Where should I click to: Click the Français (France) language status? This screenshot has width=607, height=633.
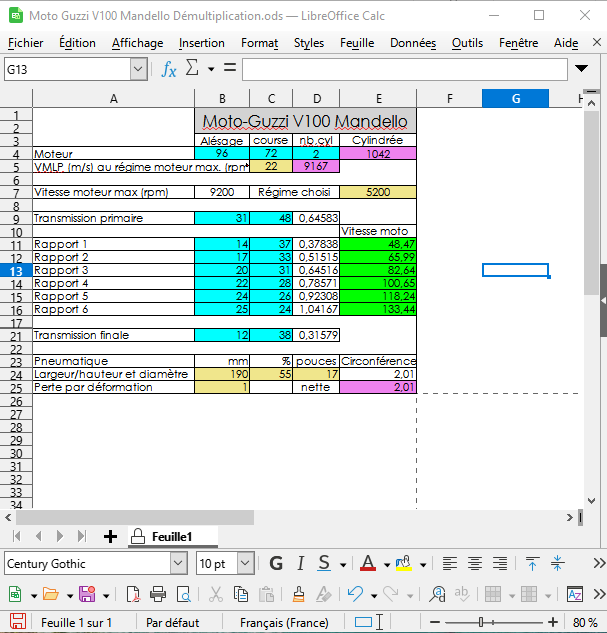coord(284,623)
